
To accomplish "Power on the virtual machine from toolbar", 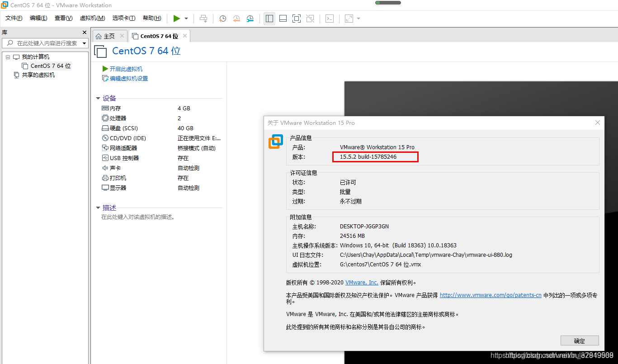I will click(177, 19).
